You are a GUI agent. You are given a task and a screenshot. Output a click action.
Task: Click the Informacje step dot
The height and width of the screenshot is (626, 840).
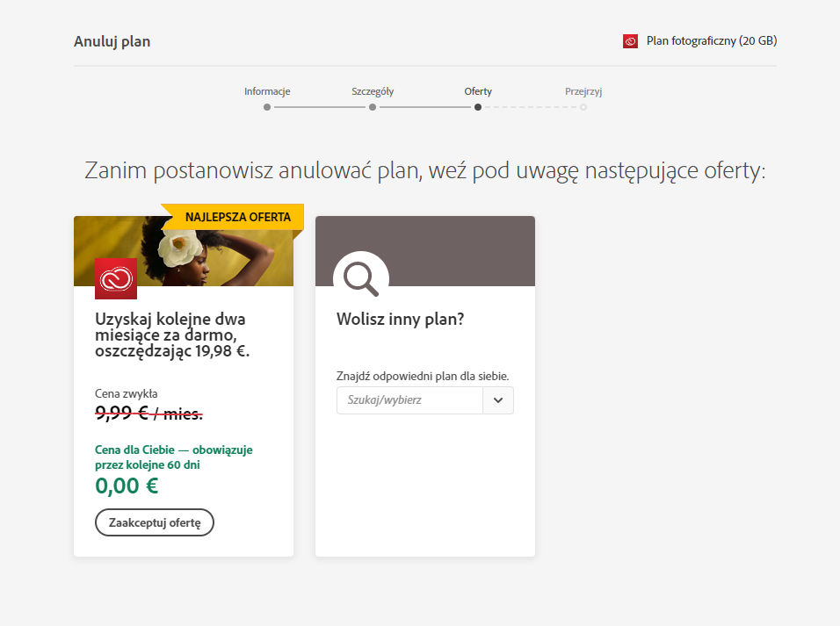[267, 107]
